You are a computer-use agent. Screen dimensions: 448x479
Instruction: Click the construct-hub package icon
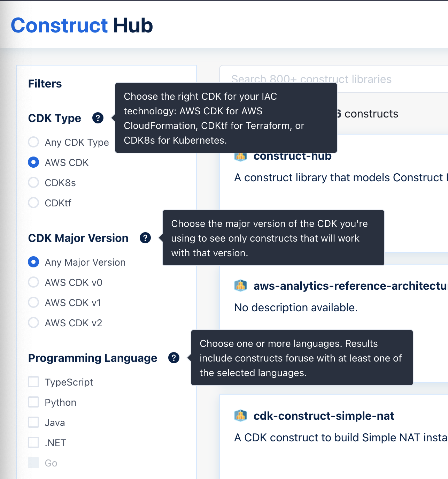coord(240,157)
